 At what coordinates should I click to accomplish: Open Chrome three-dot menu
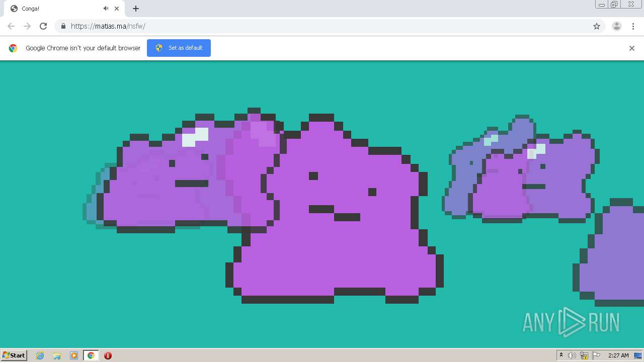[633, 26]
